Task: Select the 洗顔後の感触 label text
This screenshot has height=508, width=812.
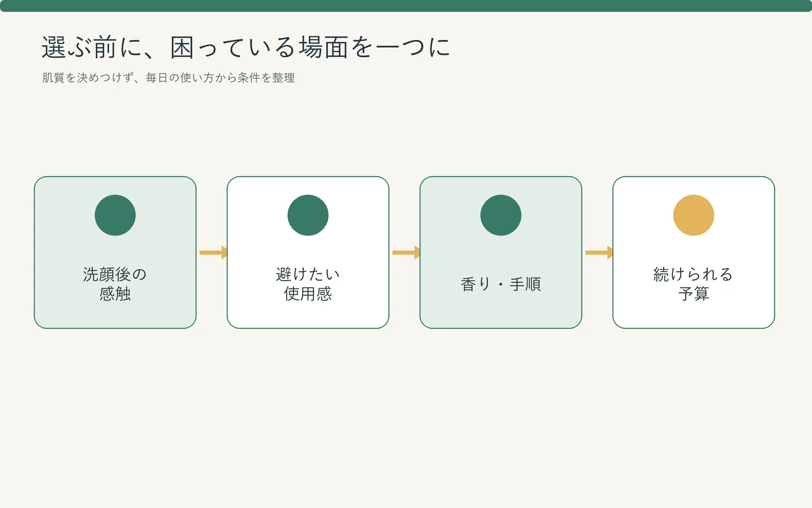Action: coord(115,284)
